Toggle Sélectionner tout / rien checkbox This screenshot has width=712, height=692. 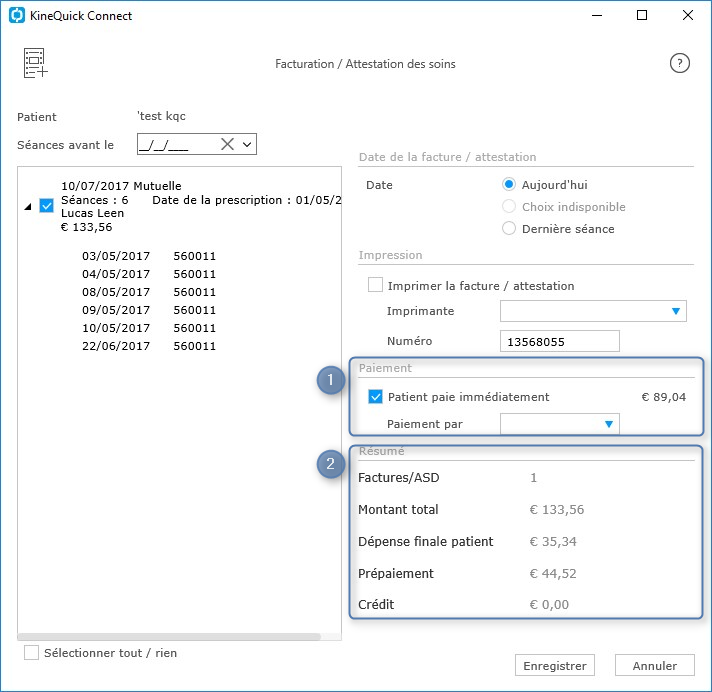point(31,652)
